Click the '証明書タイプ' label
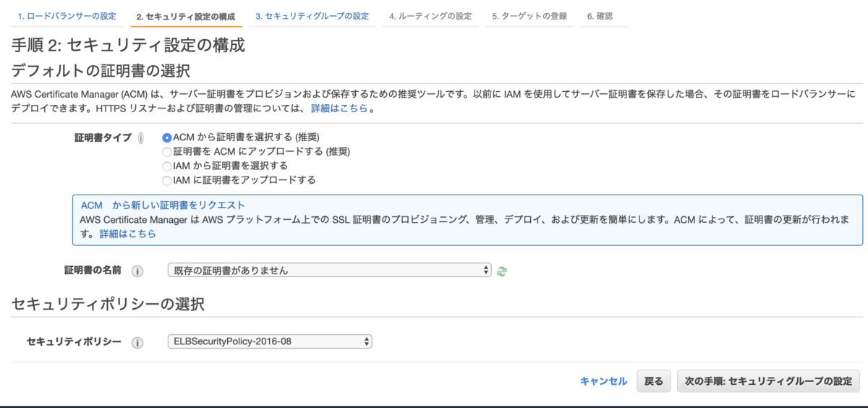 (x=103, y=137)
